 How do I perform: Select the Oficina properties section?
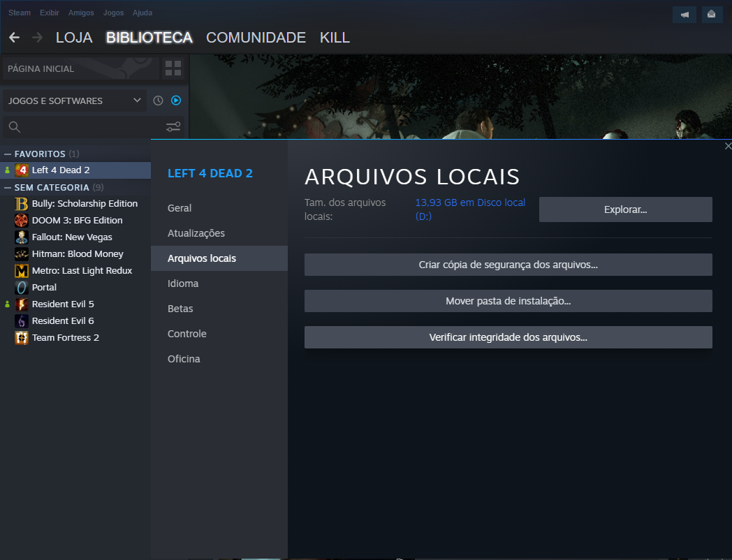click(x=219, y=360)
